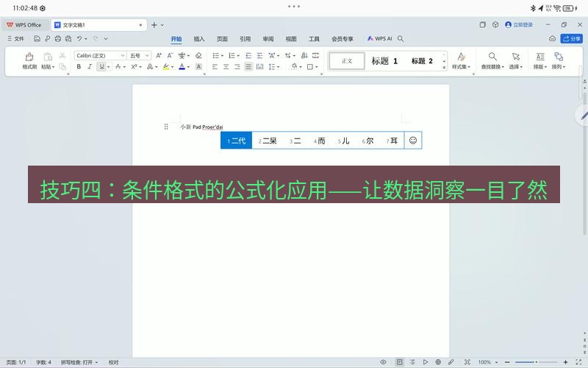
Task: Click the cloud sync icon beside Share
Action: pos(553,39)
